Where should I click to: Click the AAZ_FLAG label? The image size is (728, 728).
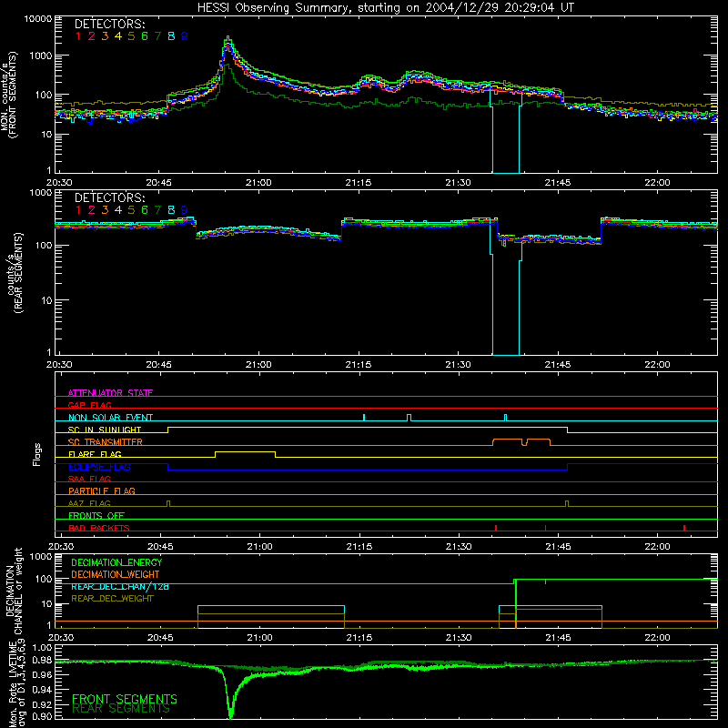point(89,503)
